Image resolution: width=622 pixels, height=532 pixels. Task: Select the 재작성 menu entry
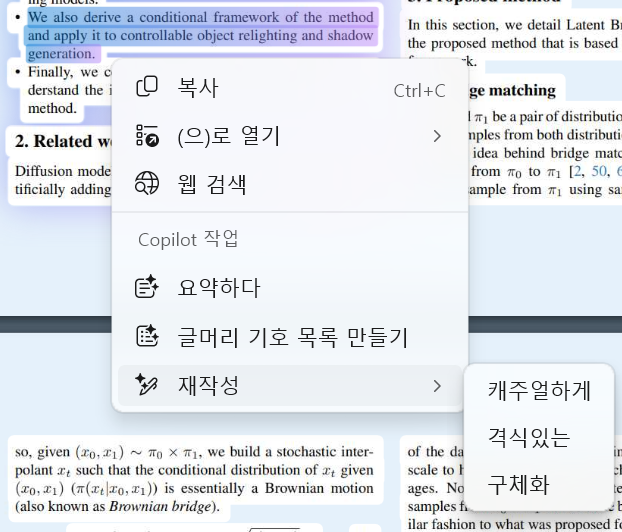290,386
